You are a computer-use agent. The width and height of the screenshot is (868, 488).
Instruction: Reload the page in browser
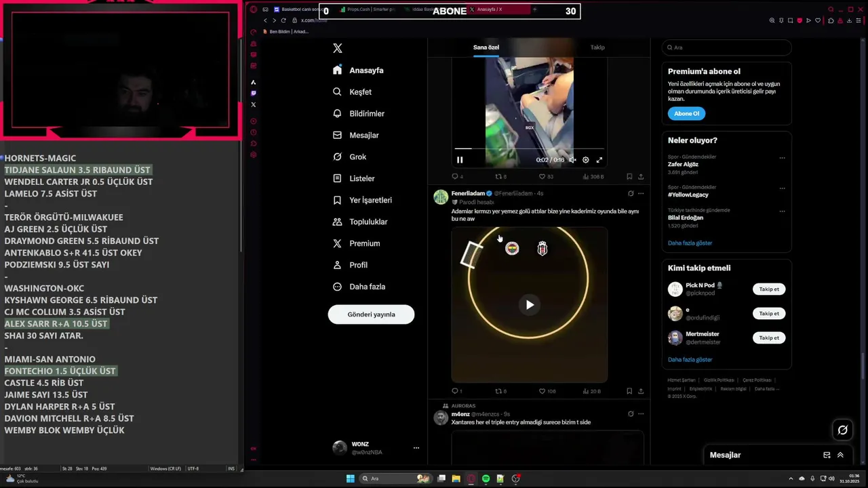pos(283,20)
